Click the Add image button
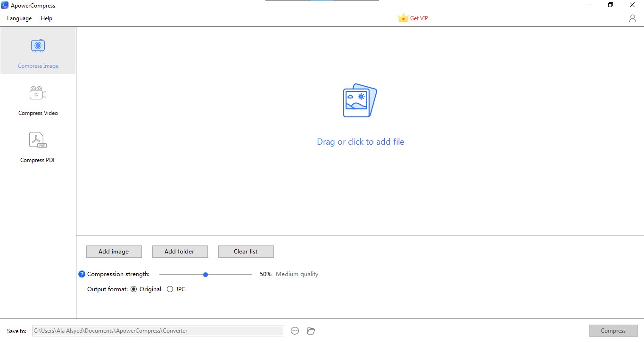Screen dimensions: 644x343 click(114, 252)
